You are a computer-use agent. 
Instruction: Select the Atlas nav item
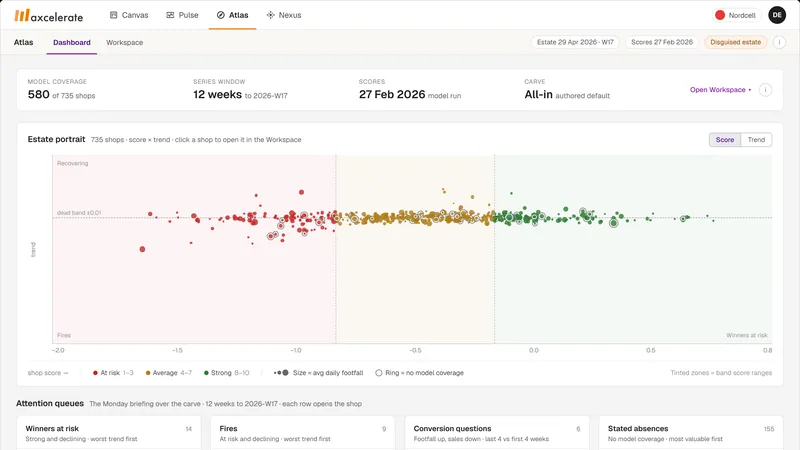[x=233, y=15]
